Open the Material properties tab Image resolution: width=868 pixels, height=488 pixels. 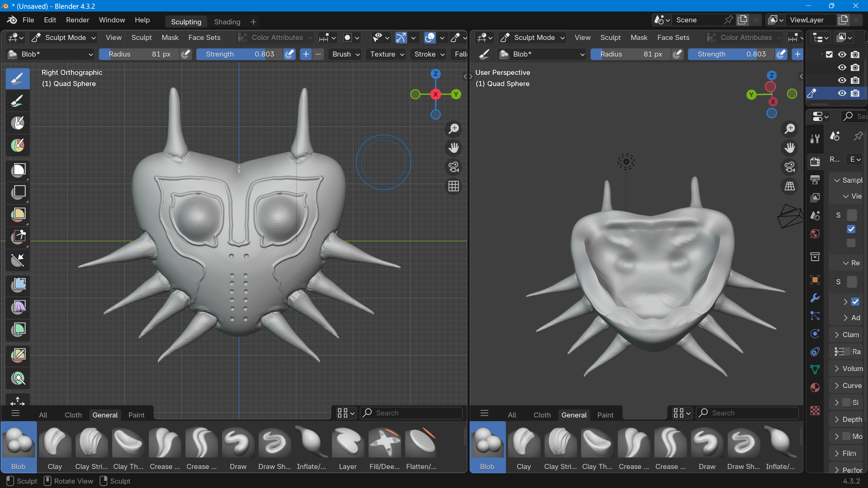815,387
